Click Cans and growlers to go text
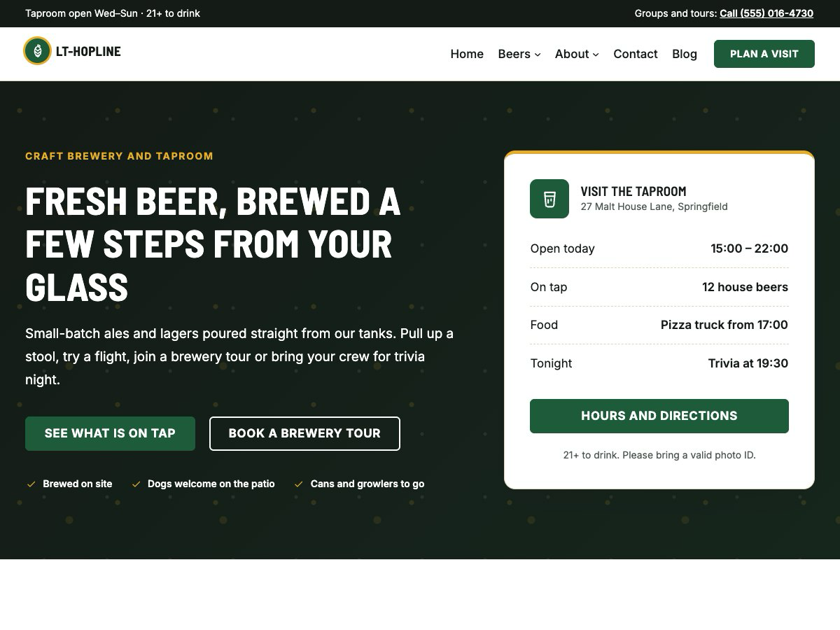This screenshot has height=630, width=840. coord(367,484)
